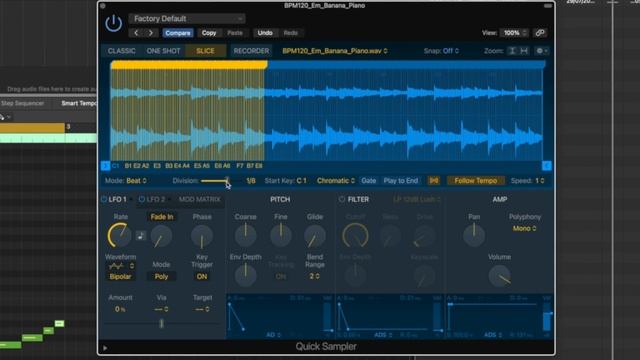Click the Amp Volume knob
The width and height of the screenshot is (640, 360).
pos(499,276)
